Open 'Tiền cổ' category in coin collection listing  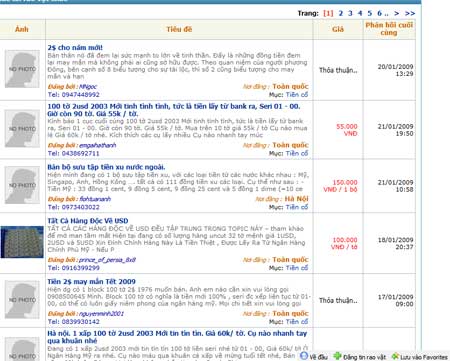[297, 207]
